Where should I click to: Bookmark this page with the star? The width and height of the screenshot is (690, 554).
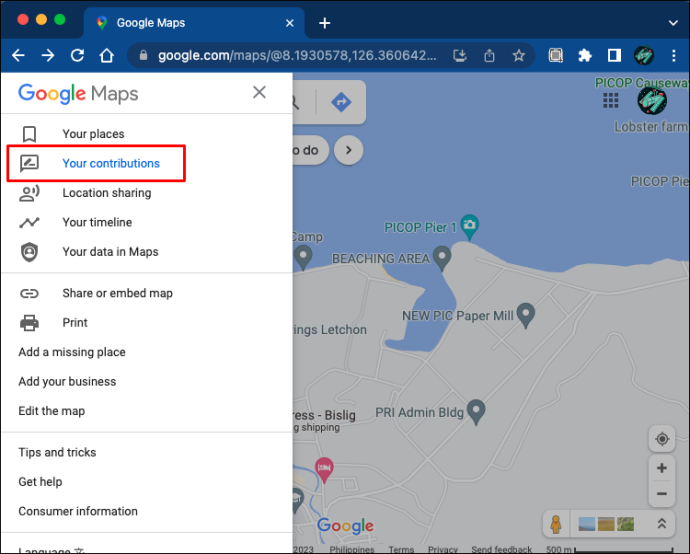[x=519, y=55]
